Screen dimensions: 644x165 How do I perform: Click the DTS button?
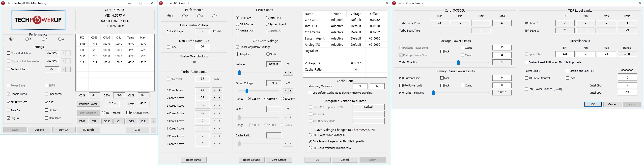(x=131, y=121)
